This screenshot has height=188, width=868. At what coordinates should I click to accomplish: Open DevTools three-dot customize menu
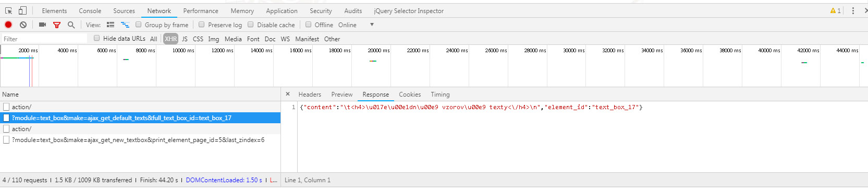click(x=853, y=10)
